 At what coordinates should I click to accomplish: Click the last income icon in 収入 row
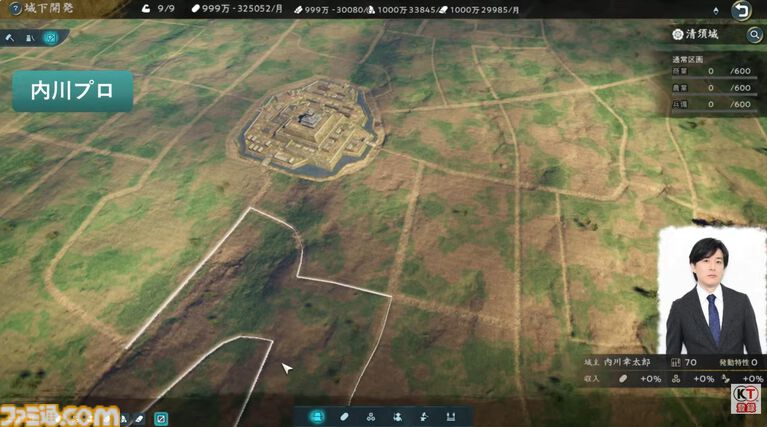coord(726,379)
